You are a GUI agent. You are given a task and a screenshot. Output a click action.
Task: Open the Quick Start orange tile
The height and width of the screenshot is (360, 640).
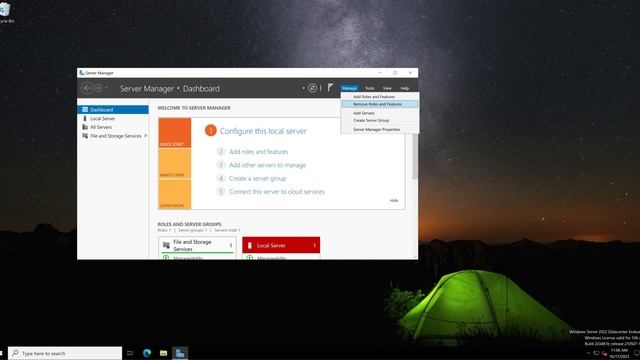pyautogui.click(x=175, y=133)
